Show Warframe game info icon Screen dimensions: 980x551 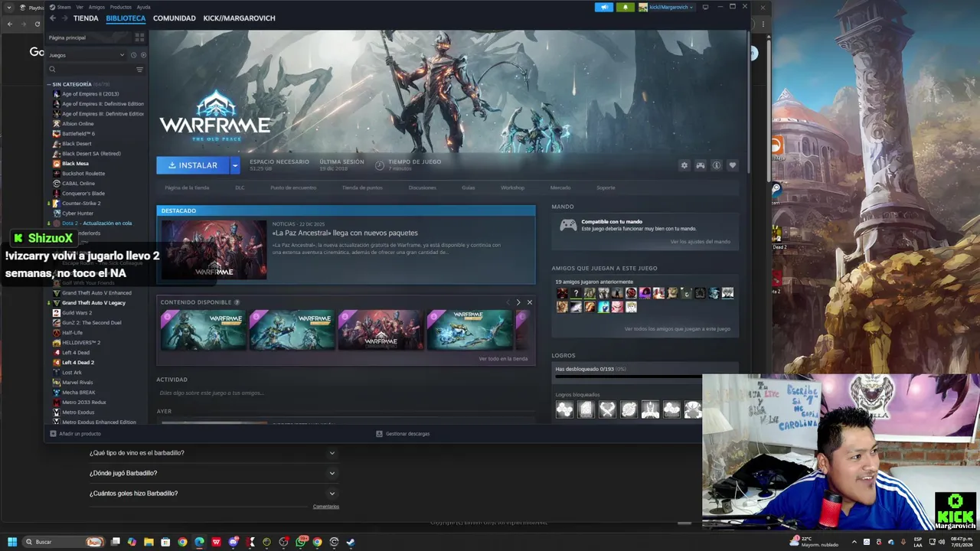[x=717, y=165]
